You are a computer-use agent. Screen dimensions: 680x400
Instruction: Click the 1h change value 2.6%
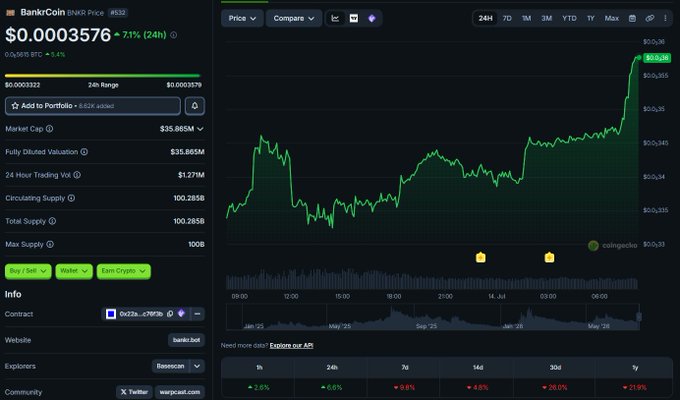click(258, 387)
